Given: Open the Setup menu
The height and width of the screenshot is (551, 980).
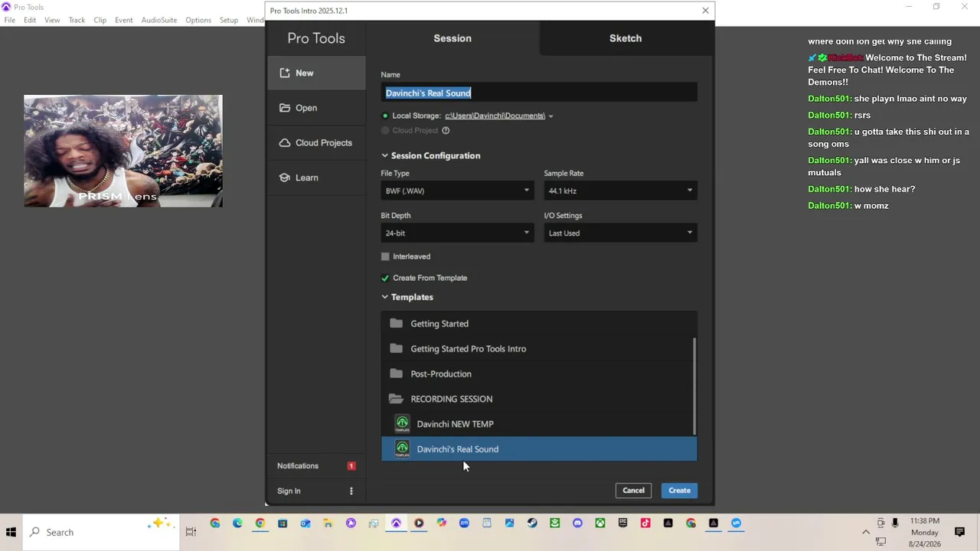Looking at the screenshot, I should 229,20.
